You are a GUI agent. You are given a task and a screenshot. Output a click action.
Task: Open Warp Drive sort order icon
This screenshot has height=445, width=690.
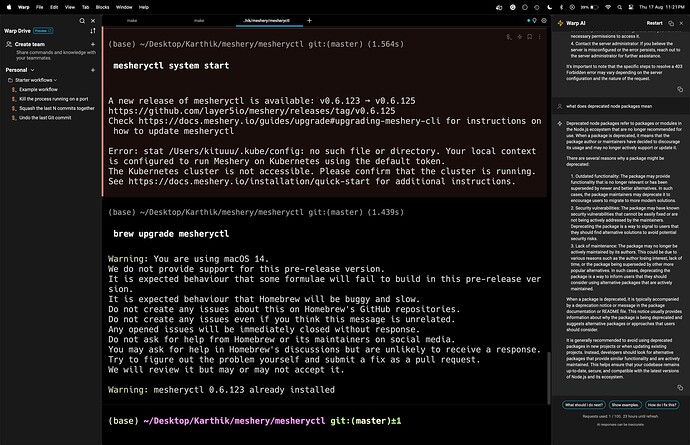pyautogui.click(x=93, y=31)
